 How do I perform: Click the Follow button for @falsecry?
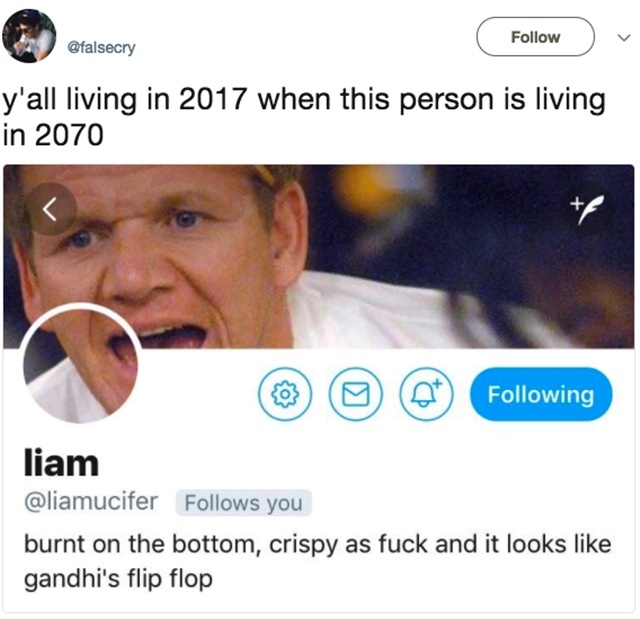pyautogui.click(x=535, y=37)
